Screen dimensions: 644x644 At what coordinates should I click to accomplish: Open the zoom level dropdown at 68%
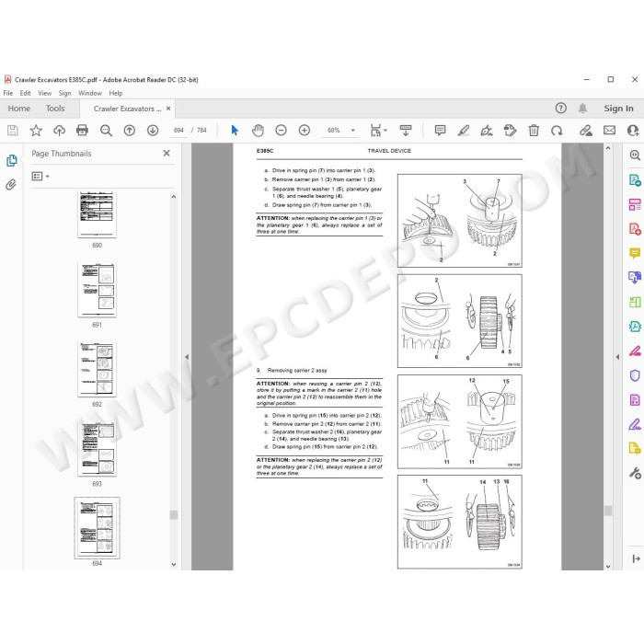[352, 131]
